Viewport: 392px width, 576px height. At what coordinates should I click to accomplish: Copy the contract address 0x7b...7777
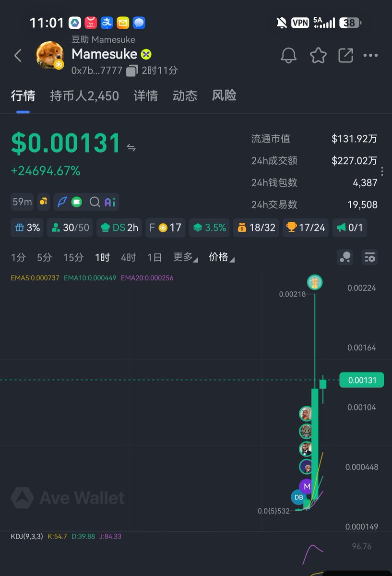click(x=132, y=71)
